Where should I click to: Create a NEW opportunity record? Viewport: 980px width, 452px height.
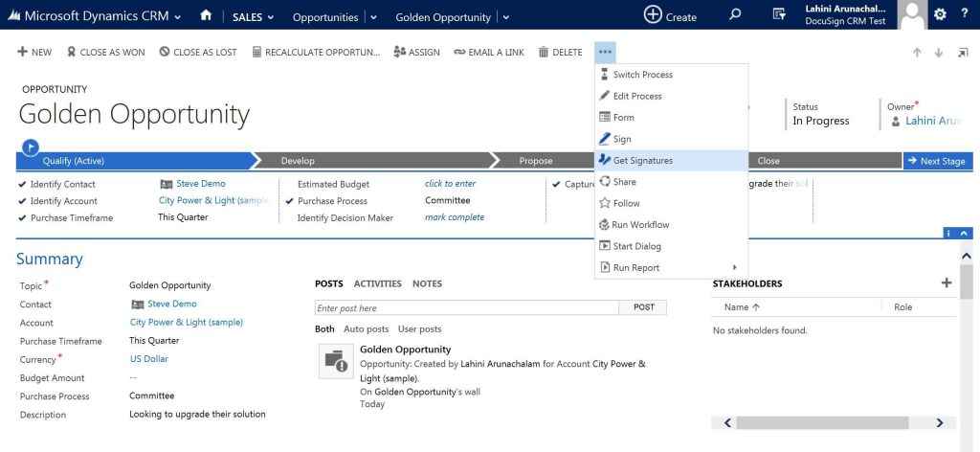[x=34, y=52]
